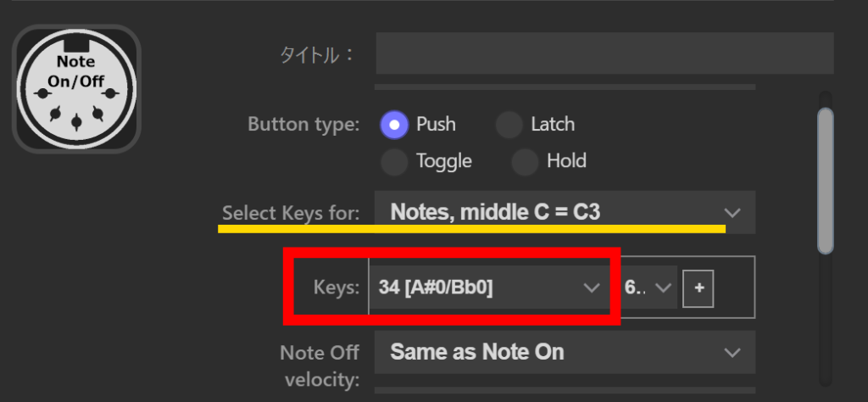Click the chevron arrow on the 34 [A#0/Bb0] field
868x402 pixels.
point(592,288)
